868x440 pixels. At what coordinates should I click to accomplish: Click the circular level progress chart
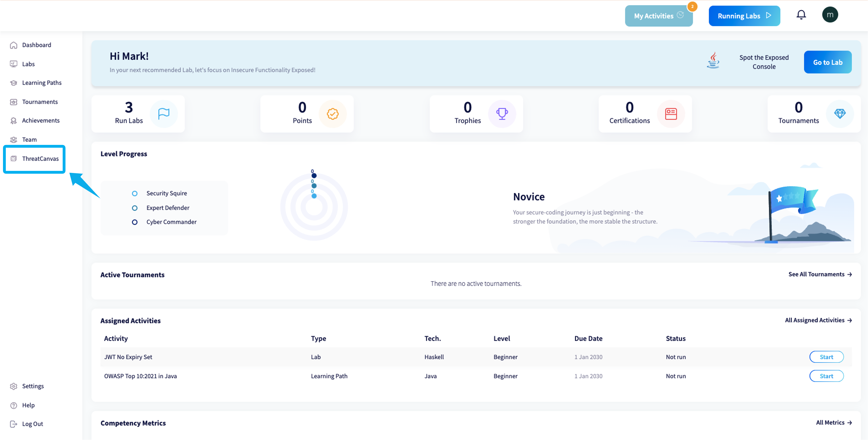(314, 207)
